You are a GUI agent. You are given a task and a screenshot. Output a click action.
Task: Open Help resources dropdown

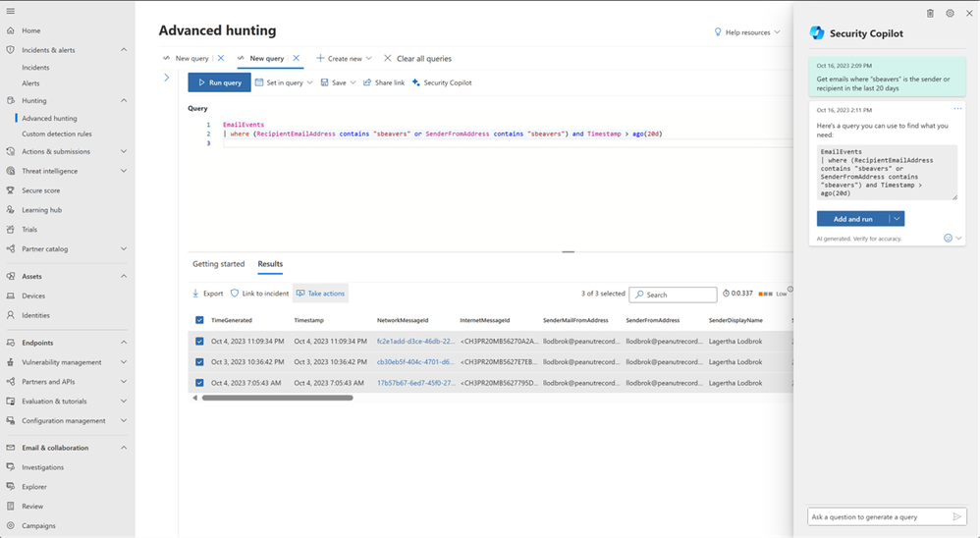pyautogui.click(x=747, y=32)
